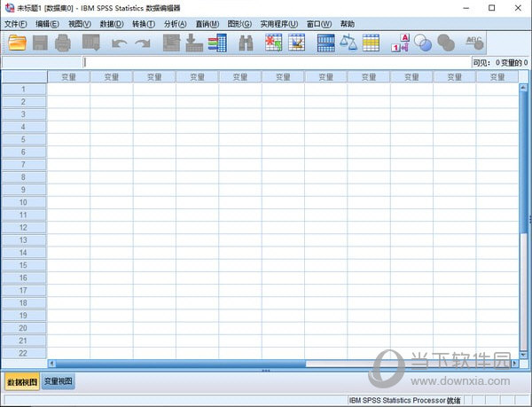Click the horizontal scrollbar right arrow
This screenshot has width=532, height=407.
[514, 364]
